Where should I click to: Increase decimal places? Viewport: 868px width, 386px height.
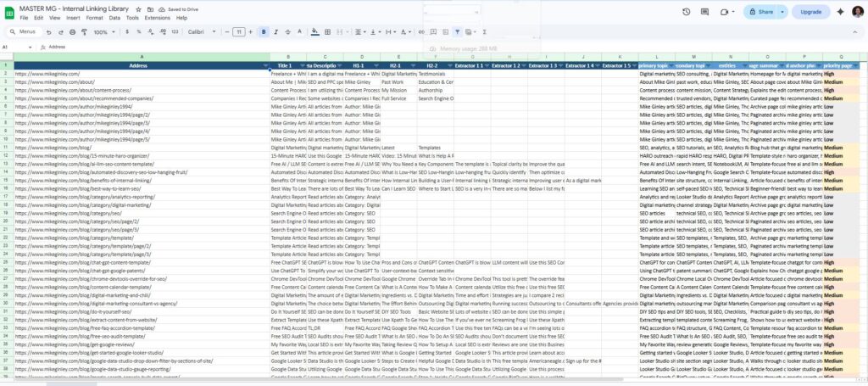click(x=163, y=32)
